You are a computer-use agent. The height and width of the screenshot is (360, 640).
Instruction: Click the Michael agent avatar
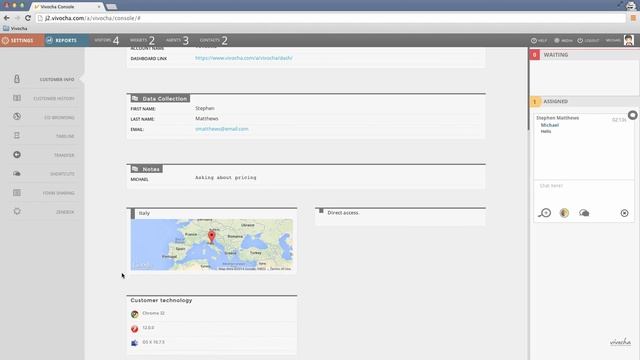[629, 40]
